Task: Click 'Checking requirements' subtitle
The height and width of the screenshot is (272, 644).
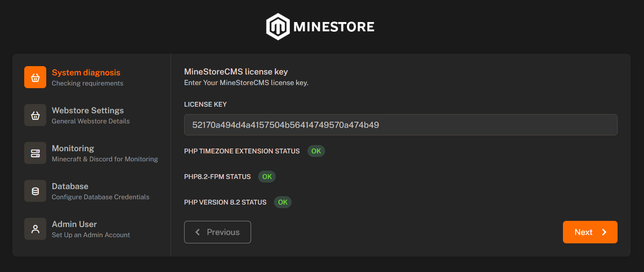Action: click(88, 83)
